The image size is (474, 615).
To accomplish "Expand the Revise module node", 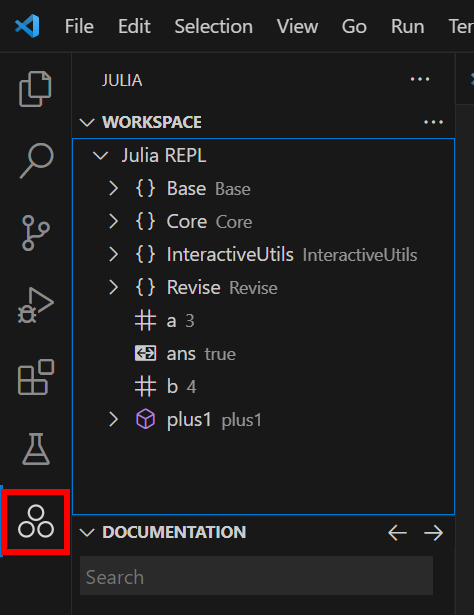I will click(x=114, y=287).
